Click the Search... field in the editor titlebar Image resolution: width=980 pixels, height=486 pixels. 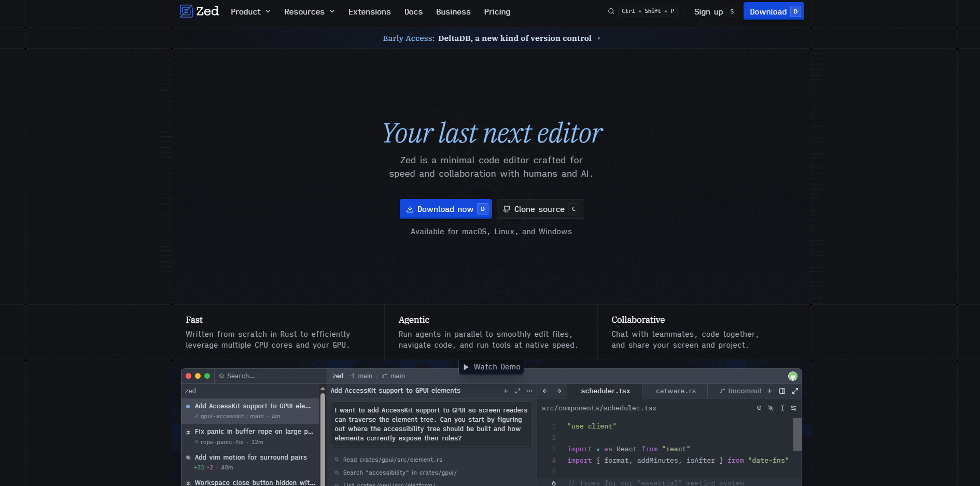coord(271,376)
